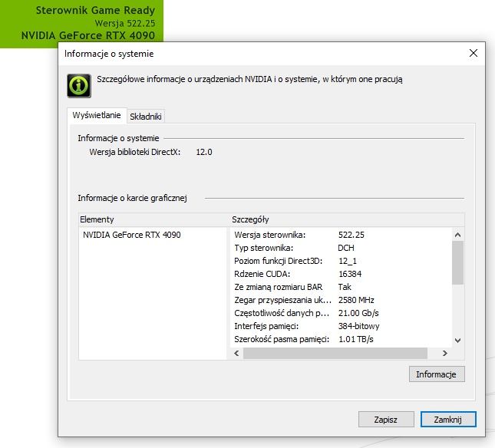Select the Interfejs pamięci row
This screenshot has height=448, width=495.
coord(342,326)
